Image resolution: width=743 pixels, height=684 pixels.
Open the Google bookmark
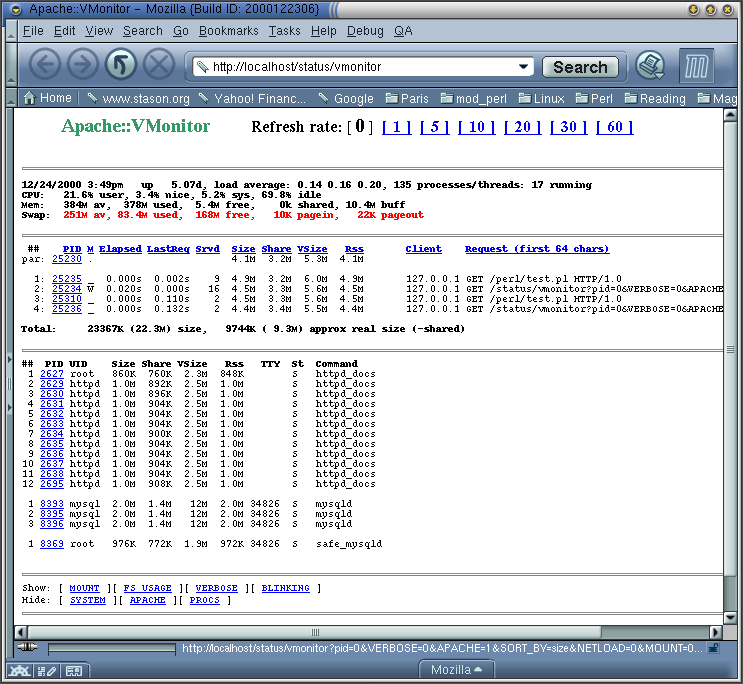(346, 99)
